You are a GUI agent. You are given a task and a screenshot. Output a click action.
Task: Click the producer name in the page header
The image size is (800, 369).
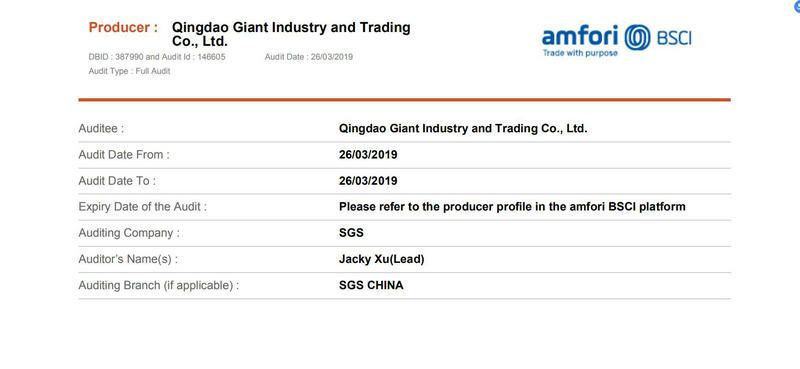[291, 34]
